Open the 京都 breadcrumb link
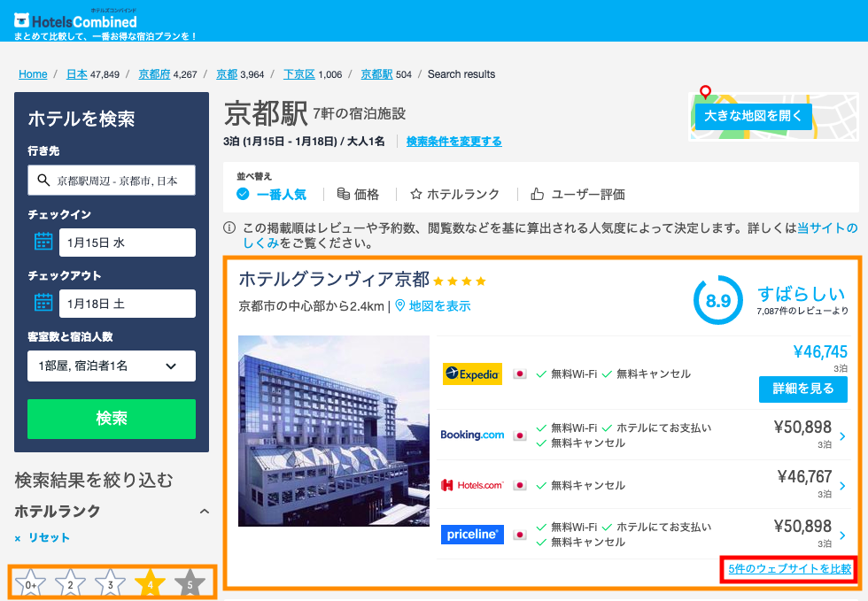Viewport: 868px width, 601px height. click(227, 74)
